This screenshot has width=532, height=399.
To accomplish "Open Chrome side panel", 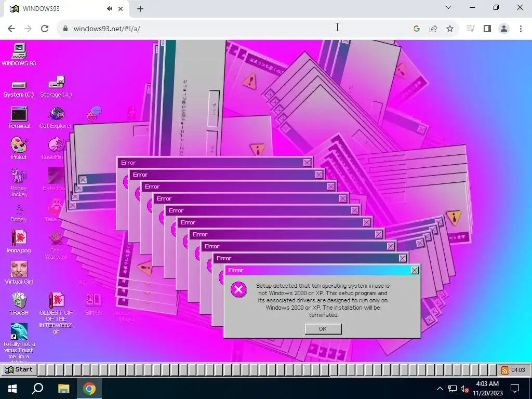I will (487, 29).
